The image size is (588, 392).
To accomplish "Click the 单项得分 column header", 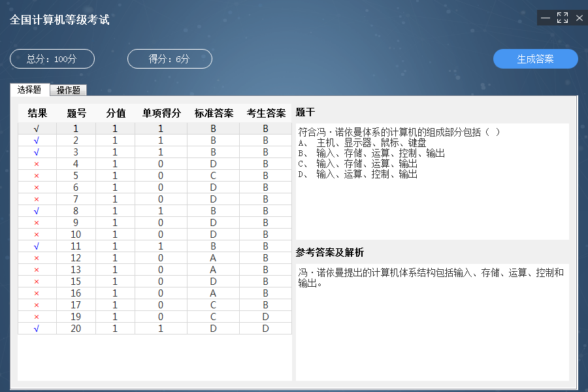I will point(161,113).
